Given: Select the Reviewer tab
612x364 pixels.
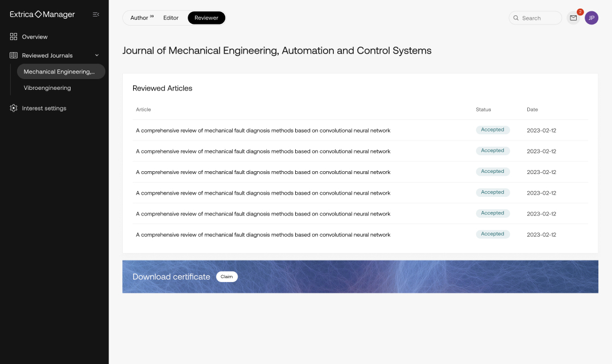Looking at the screenshot, I should coord(206,18).
